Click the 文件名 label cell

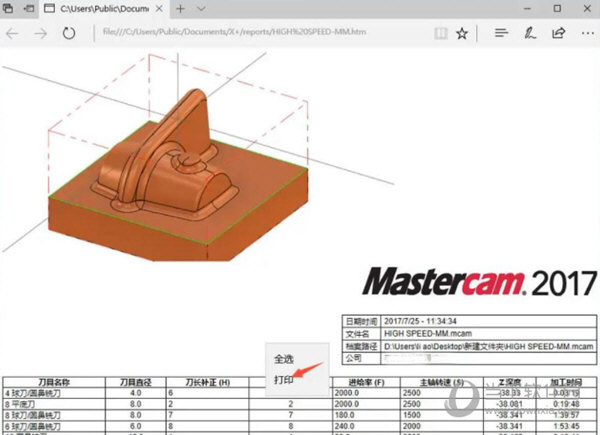(361, 334)
